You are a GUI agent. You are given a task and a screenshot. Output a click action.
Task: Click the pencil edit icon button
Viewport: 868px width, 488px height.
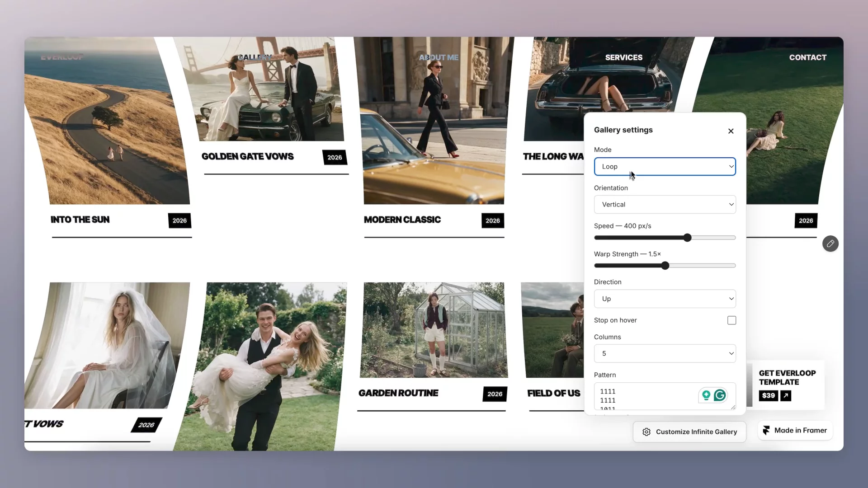click(x=830, y=244)
